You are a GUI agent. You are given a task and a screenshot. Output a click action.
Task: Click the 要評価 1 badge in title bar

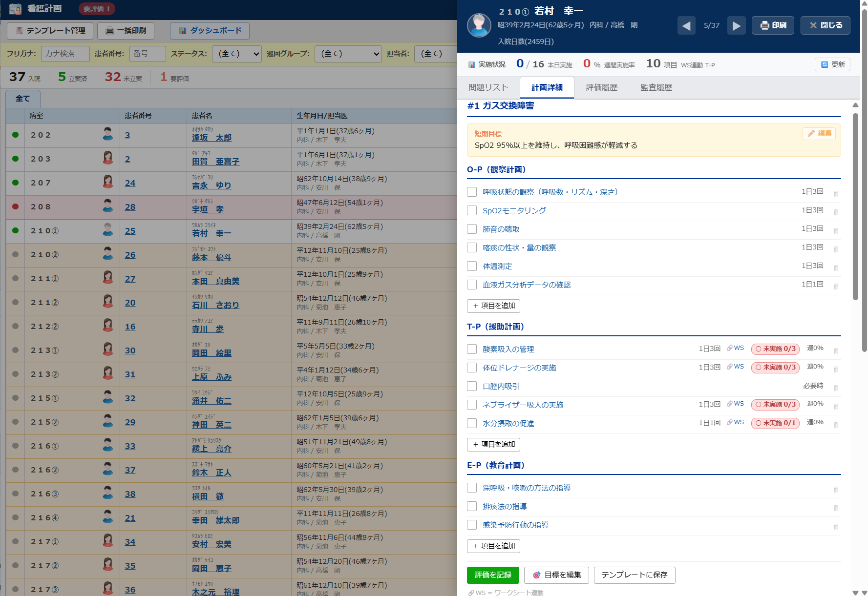pos(96,9)
